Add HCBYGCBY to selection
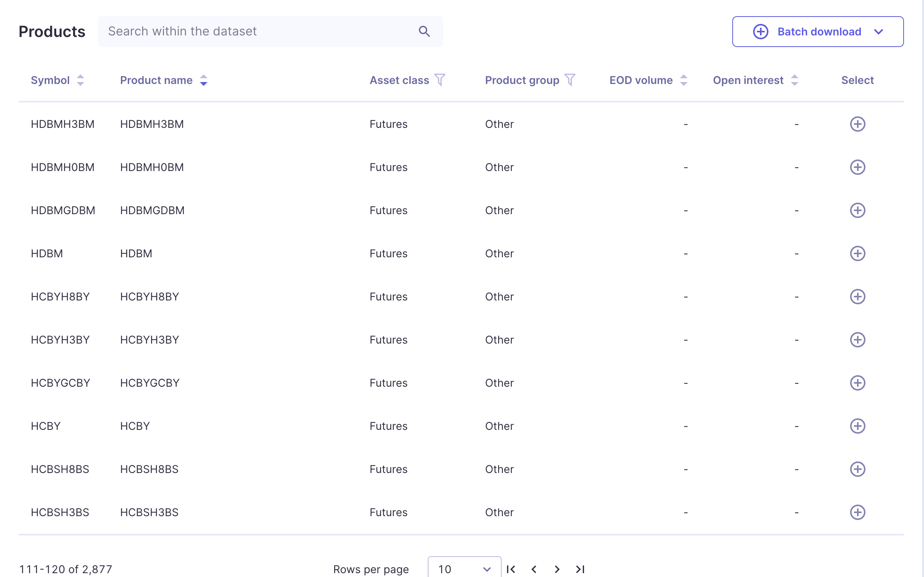 coord(857,383)
